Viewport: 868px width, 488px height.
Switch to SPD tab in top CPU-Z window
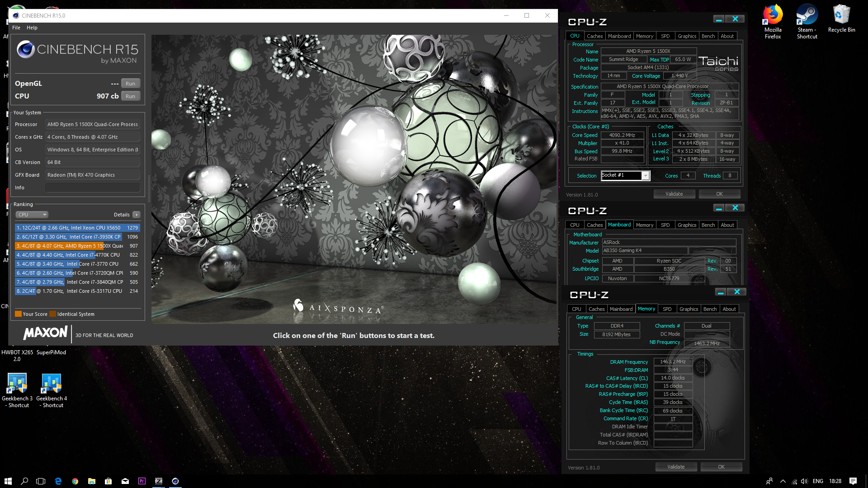(x=665, y=36)
